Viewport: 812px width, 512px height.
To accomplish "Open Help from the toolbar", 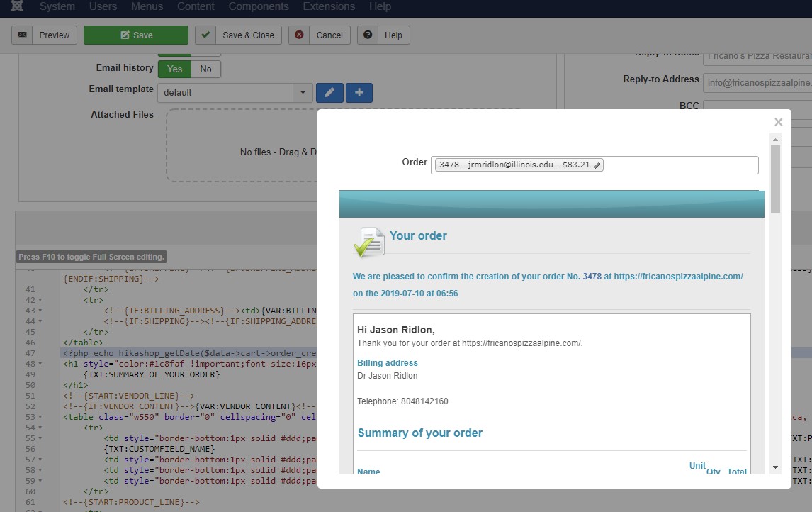I will point(383,35).
